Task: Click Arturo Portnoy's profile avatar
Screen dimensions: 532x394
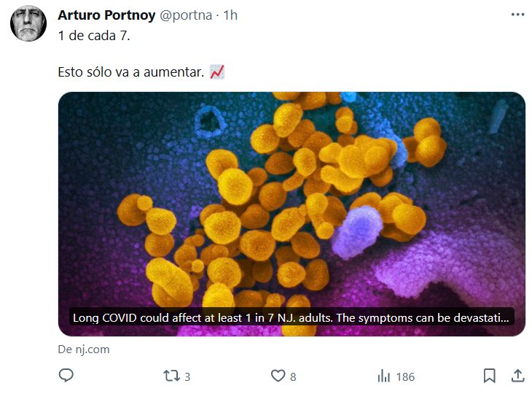Action: click(28, 23)
